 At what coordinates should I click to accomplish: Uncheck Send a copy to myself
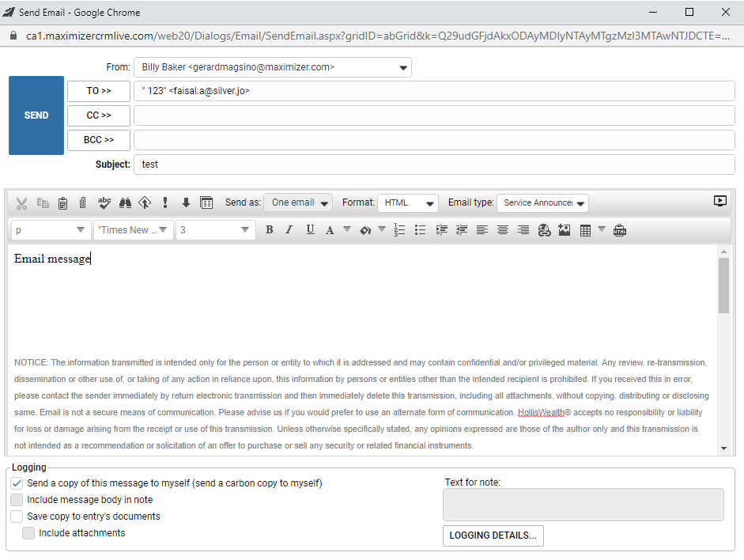point(17,483)
